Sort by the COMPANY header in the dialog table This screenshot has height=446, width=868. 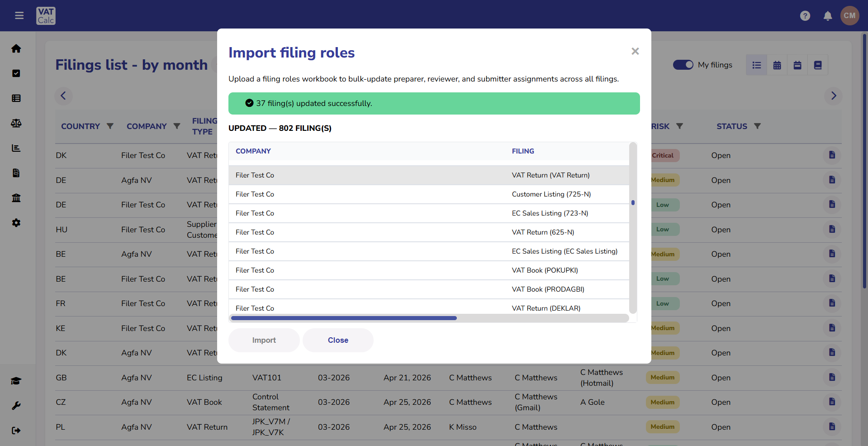click(x=253, y=151)
